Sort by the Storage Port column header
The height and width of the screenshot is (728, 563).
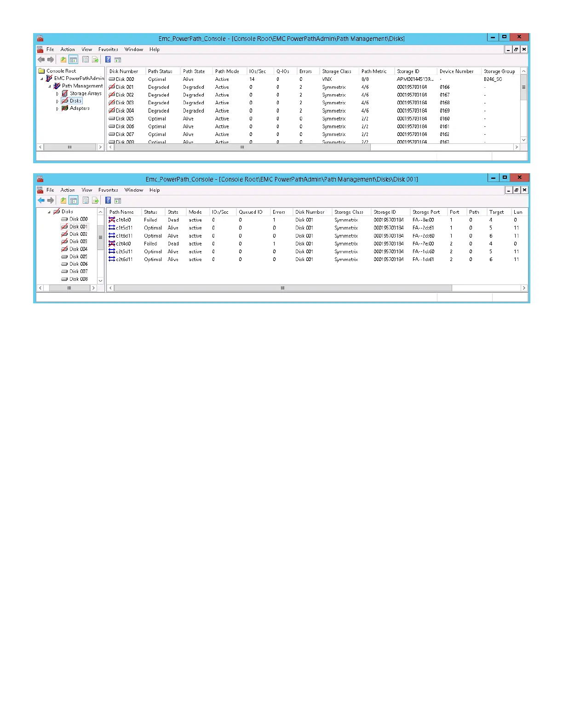click(x=429, y=212)
